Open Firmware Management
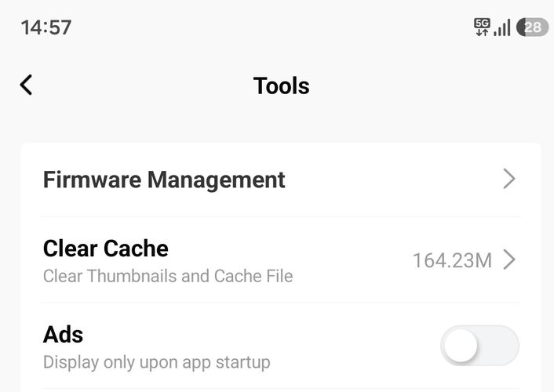This screenshot has width=554, height=392. 281,180
